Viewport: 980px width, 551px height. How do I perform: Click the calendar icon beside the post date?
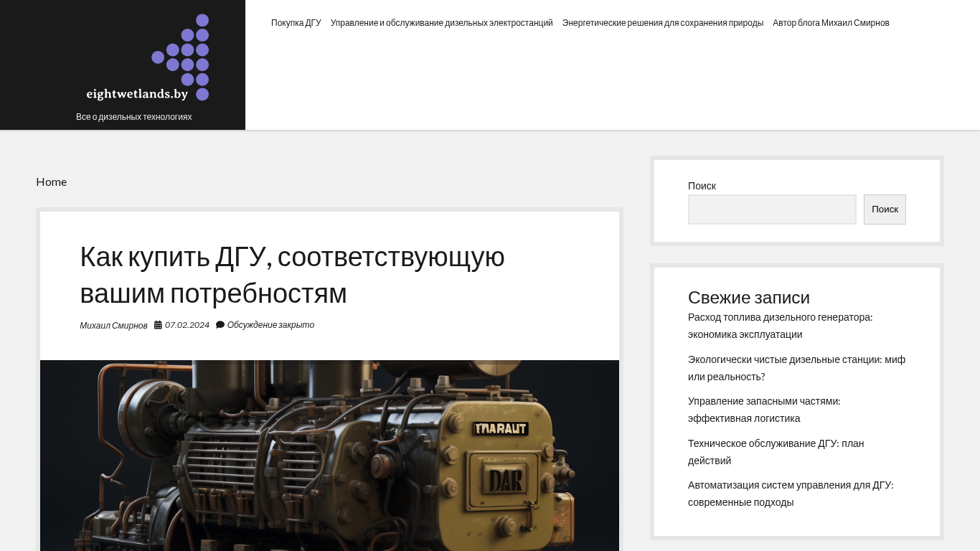click(x=158, y=325)
